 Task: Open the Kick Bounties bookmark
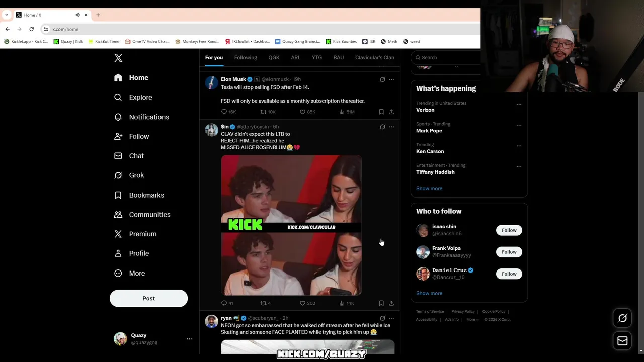coord(341,42)
